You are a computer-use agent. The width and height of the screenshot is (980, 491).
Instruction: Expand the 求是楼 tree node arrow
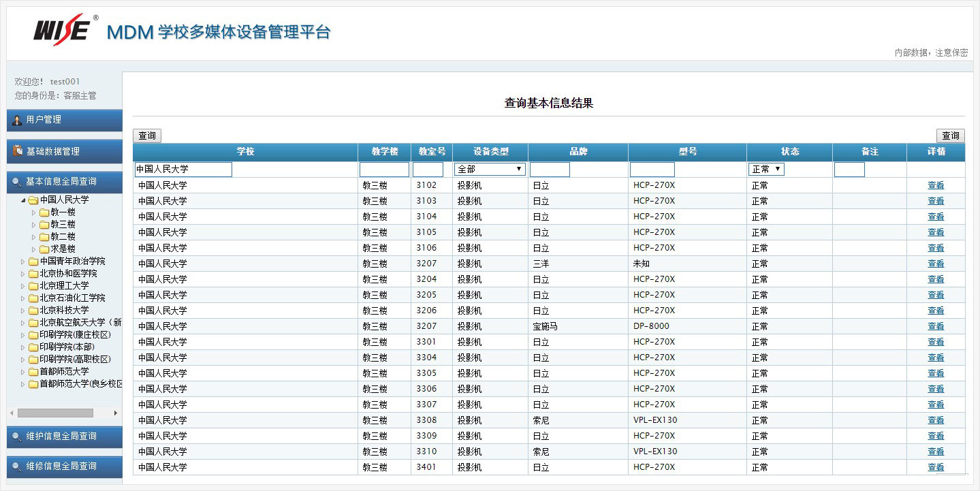tap(34, 249)
